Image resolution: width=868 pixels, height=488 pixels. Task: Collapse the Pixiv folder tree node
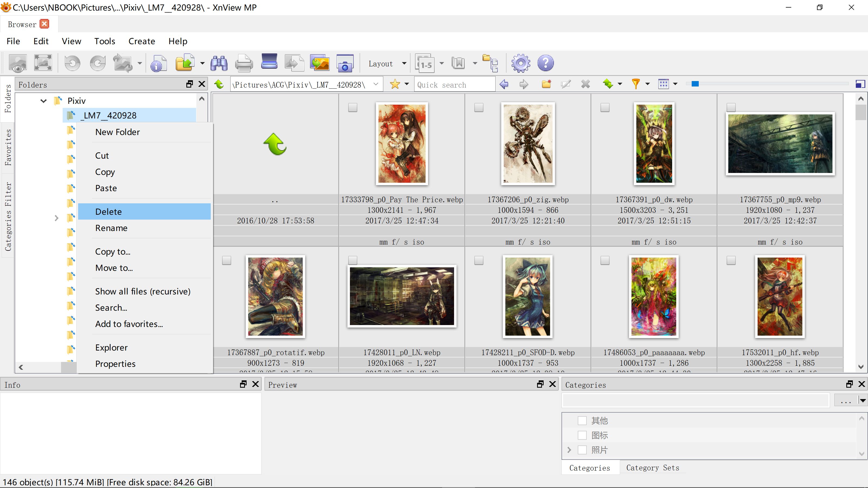(43, 101)
